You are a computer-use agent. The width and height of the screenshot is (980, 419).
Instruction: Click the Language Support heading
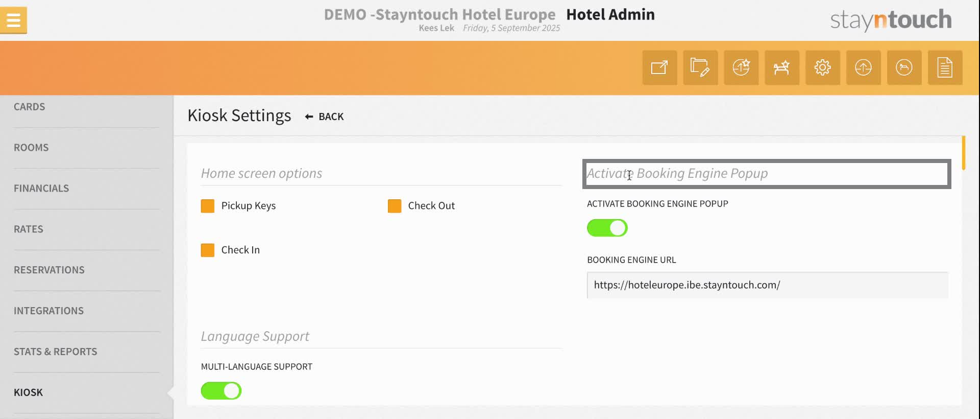[x=255, y=336]
